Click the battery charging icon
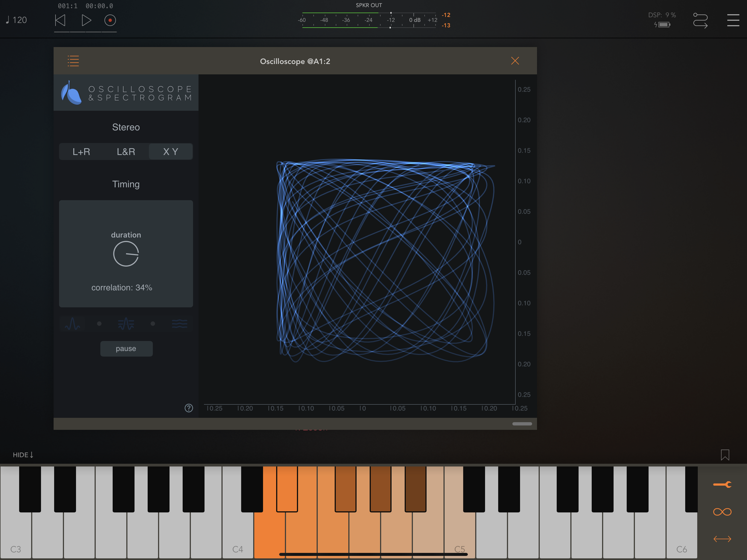Screen dimensions: 747x560 [662, 25]
